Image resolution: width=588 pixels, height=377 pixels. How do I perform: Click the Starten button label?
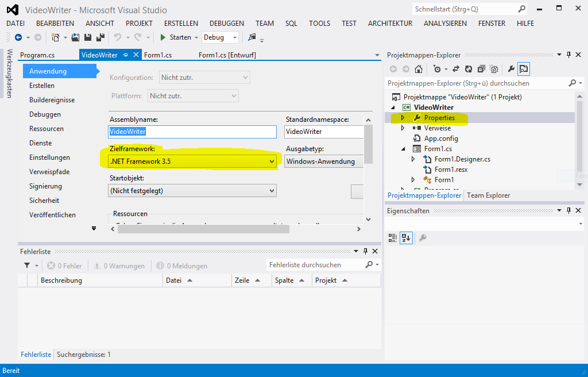[x=180, y=37]
